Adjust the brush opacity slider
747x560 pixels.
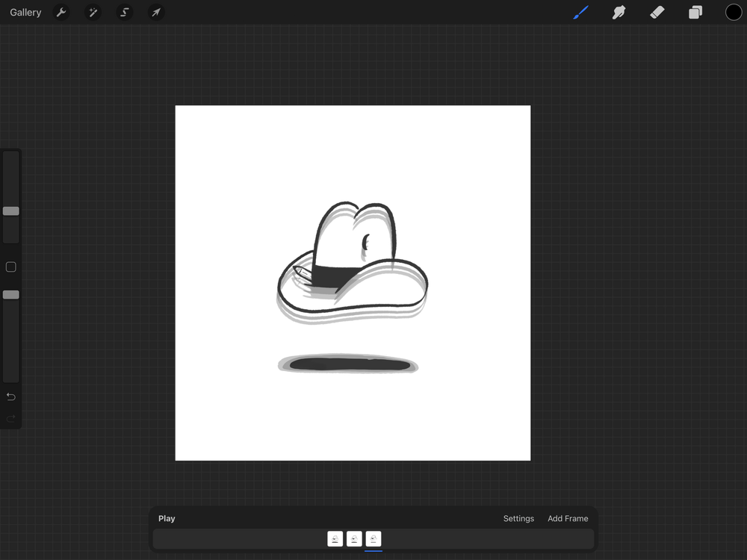[x=10, y=294]
